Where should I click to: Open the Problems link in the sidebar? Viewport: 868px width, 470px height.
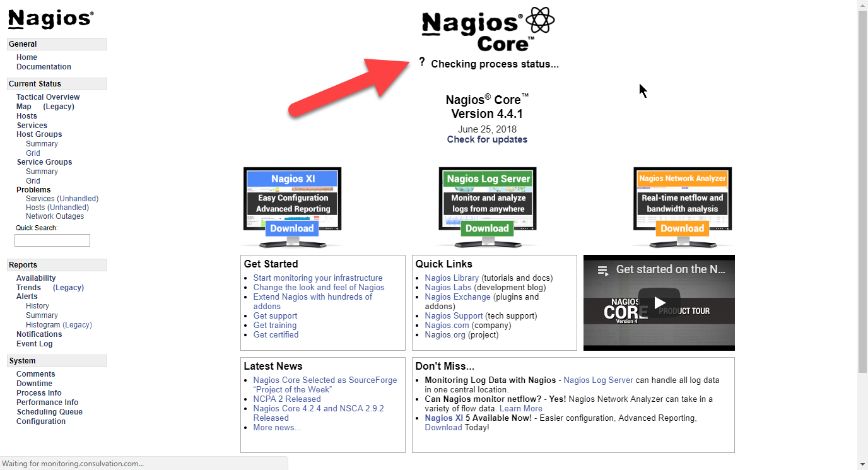click(x=33, y=190)
